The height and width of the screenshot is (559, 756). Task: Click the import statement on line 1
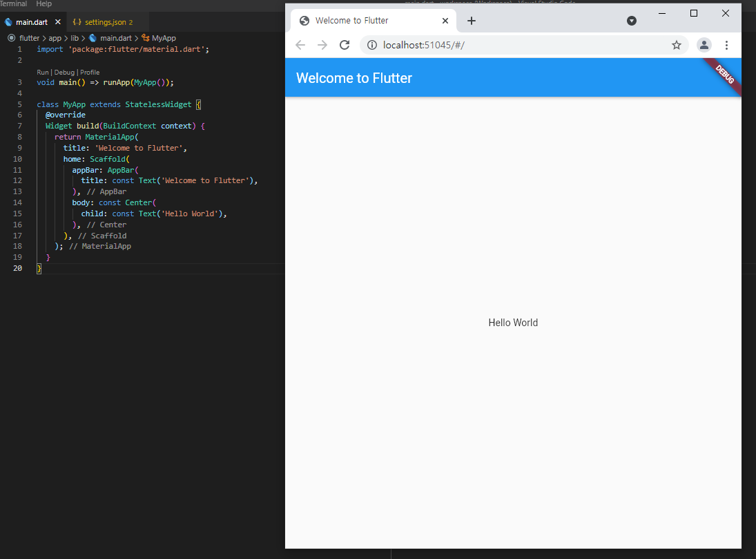[x=123, y=49]
